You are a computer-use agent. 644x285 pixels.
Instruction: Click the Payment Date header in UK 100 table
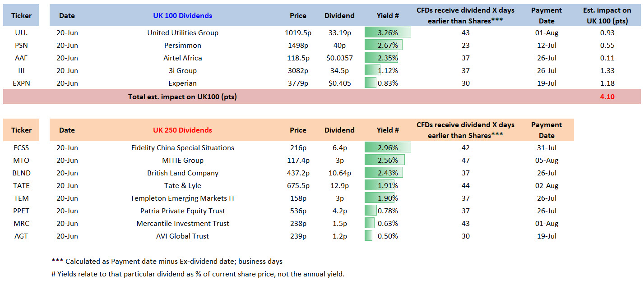click(547, 16)
